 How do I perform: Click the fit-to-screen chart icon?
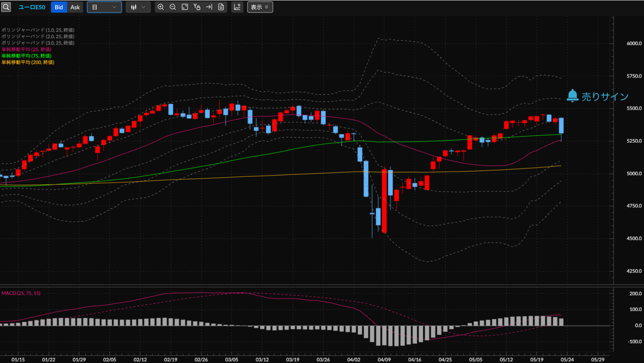point(185,7)
